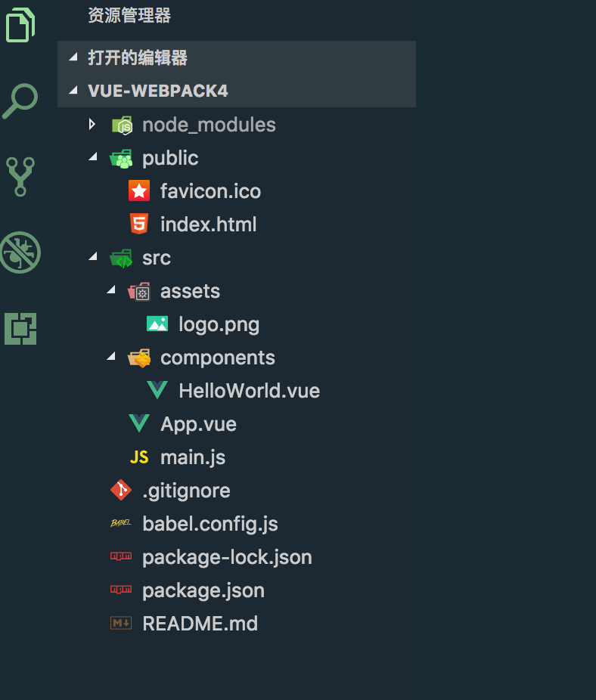
Task: Open the Debug view icon
Action: pyautogui.click(x=20, y=252)
